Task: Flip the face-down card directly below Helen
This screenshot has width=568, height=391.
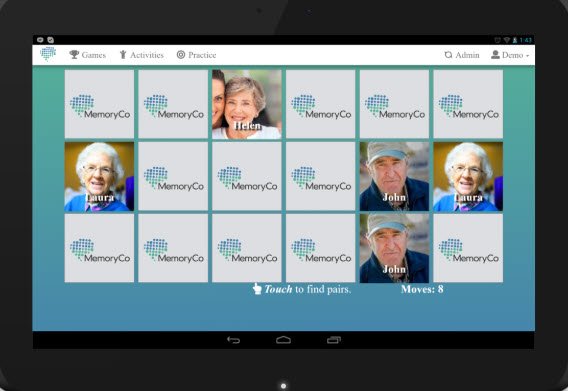Action: 247,176
